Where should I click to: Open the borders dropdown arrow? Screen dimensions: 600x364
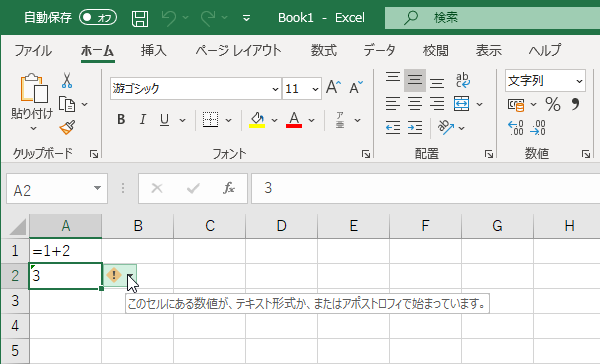(228, 121)
